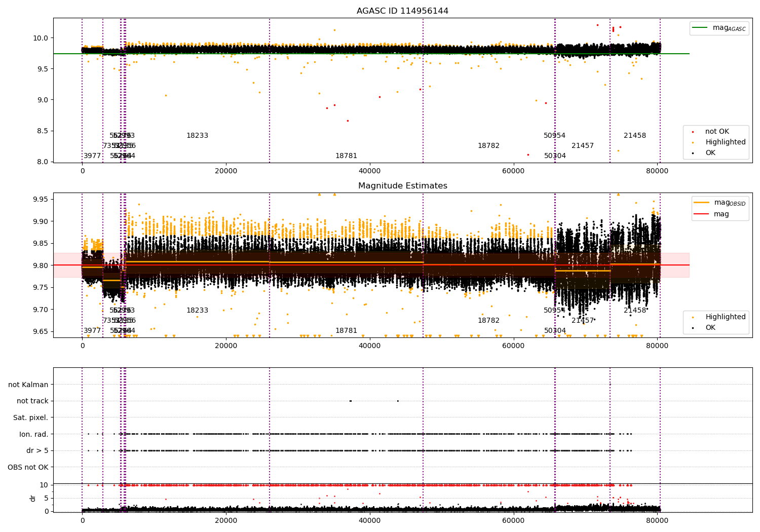Viewport: 760px width, 532px height.
Task: Click the "not track" y-axis label
Action: (32, 401)
